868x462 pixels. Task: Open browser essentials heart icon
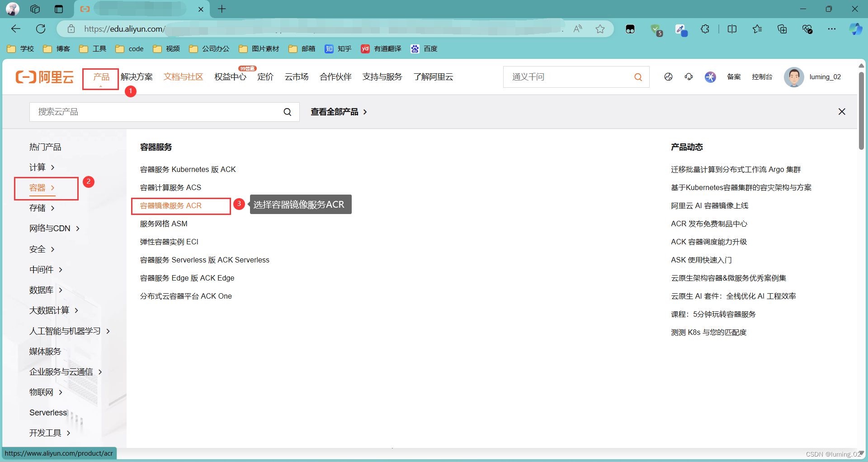point(807,29)
